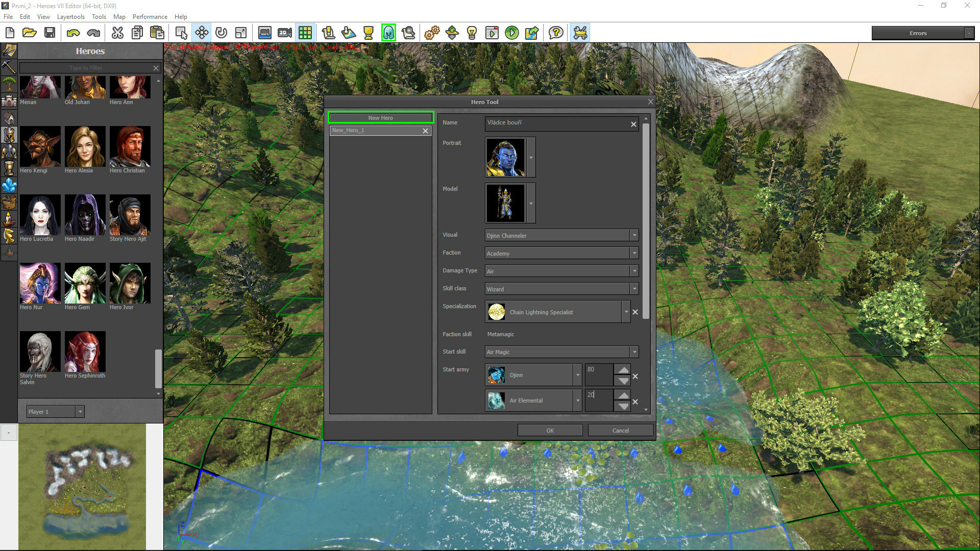Viewport: 980px width, 551px height.
Task: Select terrain tree tool in sidebar
Action: pyautogui.click(x=9, y=84)
